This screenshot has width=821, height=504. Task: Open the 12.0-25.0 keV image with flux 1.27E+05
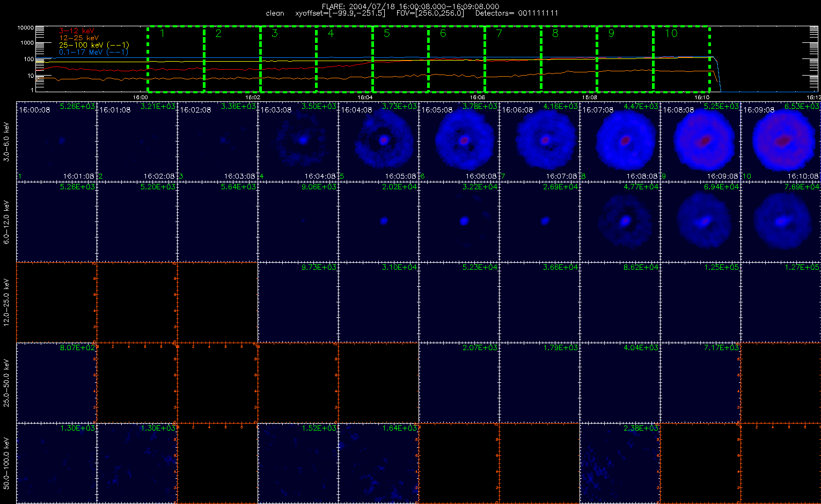click(x=781, y=302)
